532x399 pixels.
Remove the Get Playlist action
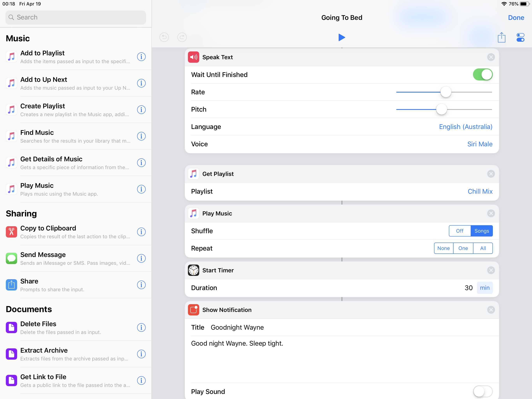[491, 174]
